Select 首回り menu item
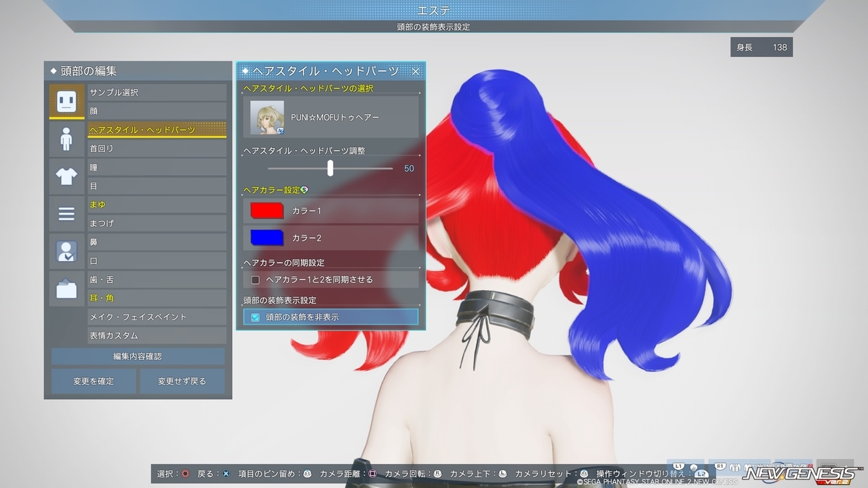The image size is (868, 488). [x=157, y=148]
